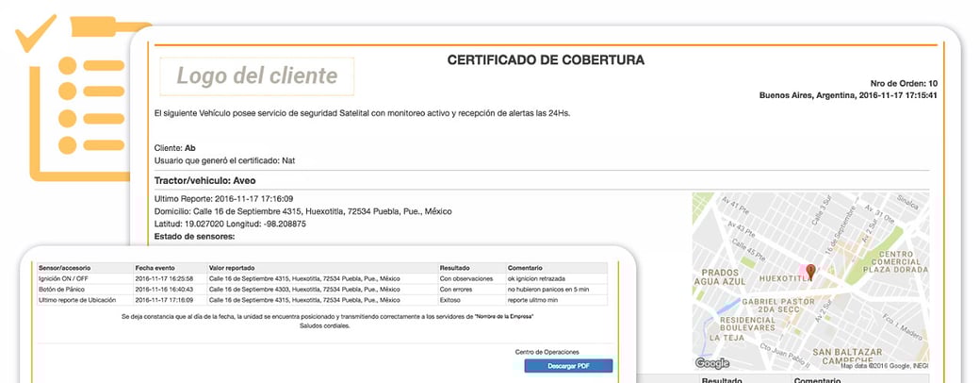980x383 pixels.
Task: Click the red map location pin
Action: point(810,272)
